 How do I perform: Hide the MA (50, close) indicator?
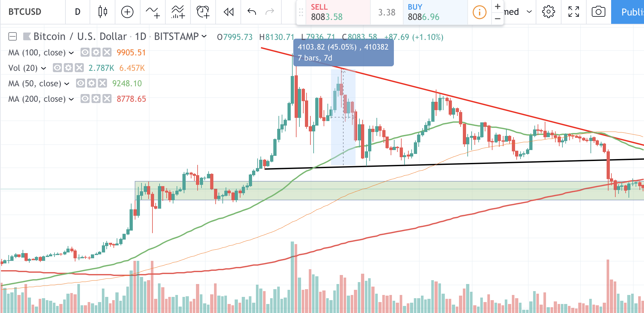tap(81, 83)
